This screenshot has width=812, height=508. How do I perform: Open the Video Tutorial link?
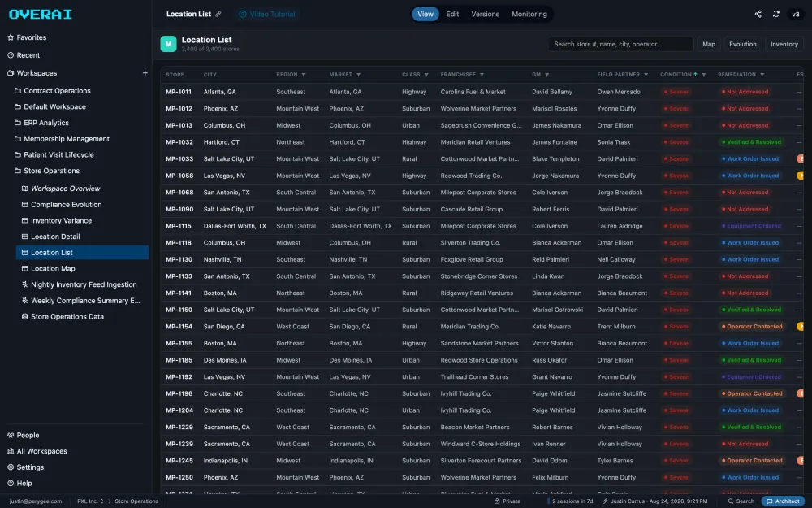266,14
